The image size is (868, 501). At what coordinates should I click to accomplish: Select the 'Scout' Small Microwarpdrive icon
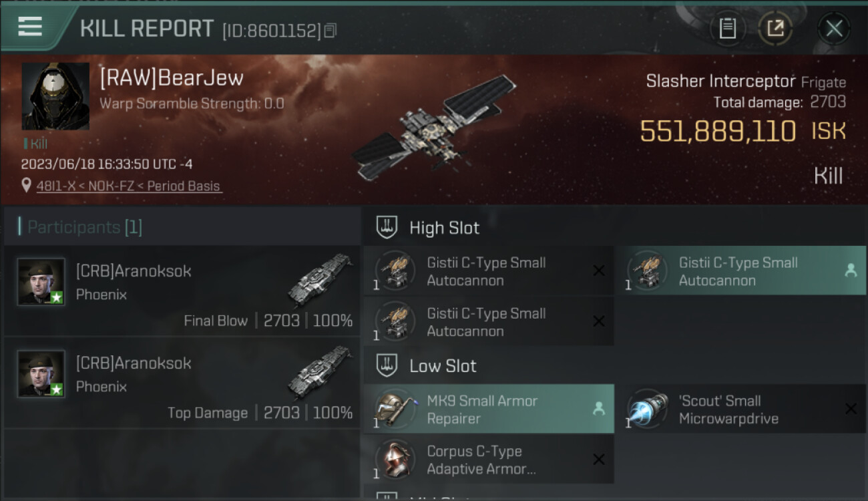click(x=648, y=409)
